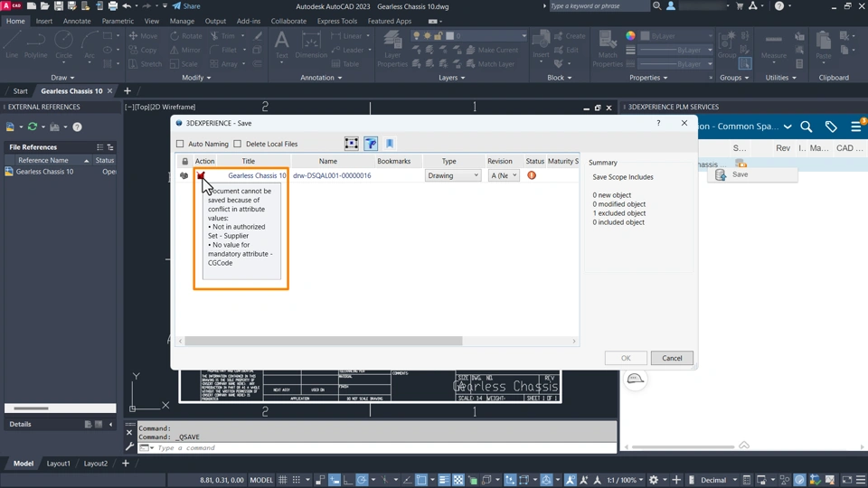
Task: Click the Quick Access print icon
Action: click(113, 6)
